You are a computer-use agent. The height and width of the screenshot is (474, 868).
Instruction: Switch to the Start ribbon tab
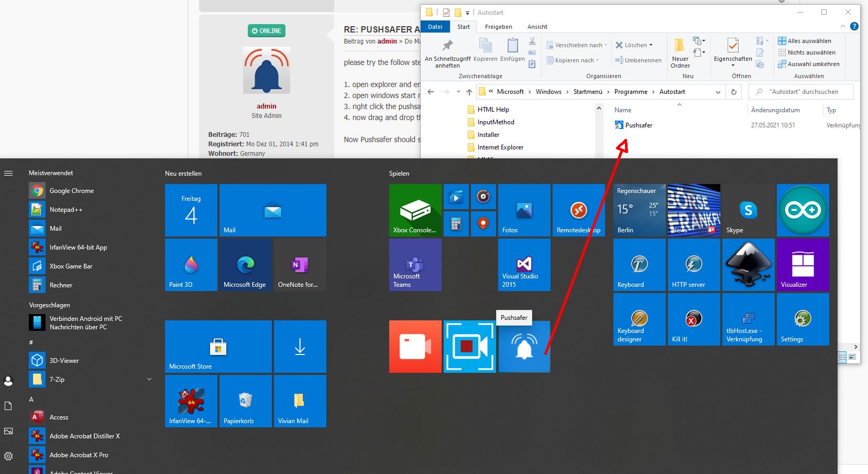click(x=463, y=27)
